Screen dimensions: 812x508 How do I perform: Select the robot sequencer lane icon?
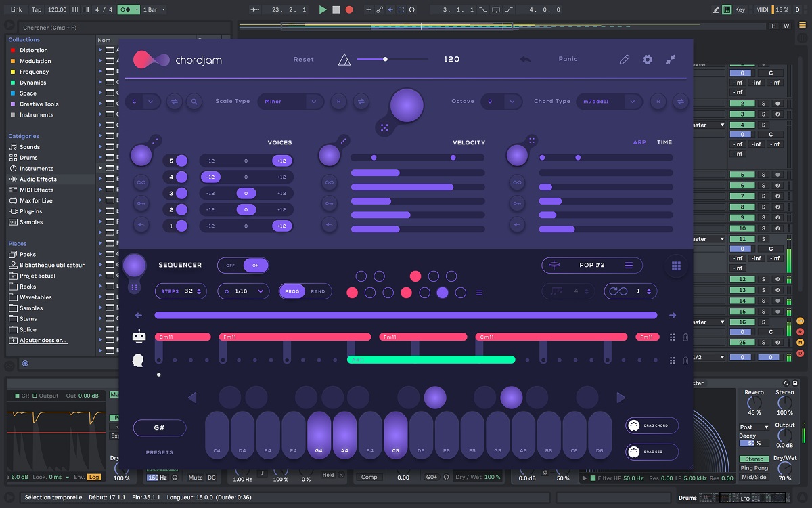pyautogui.click(x=139, y=337)
